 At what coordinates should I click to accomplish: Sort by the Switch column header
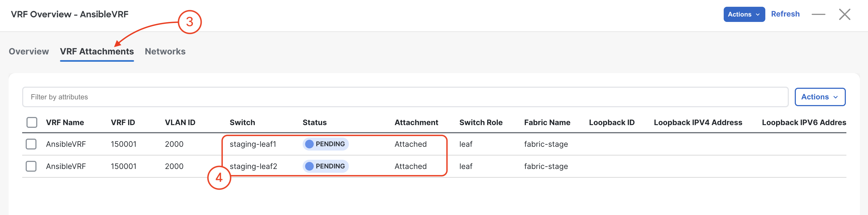242,122
